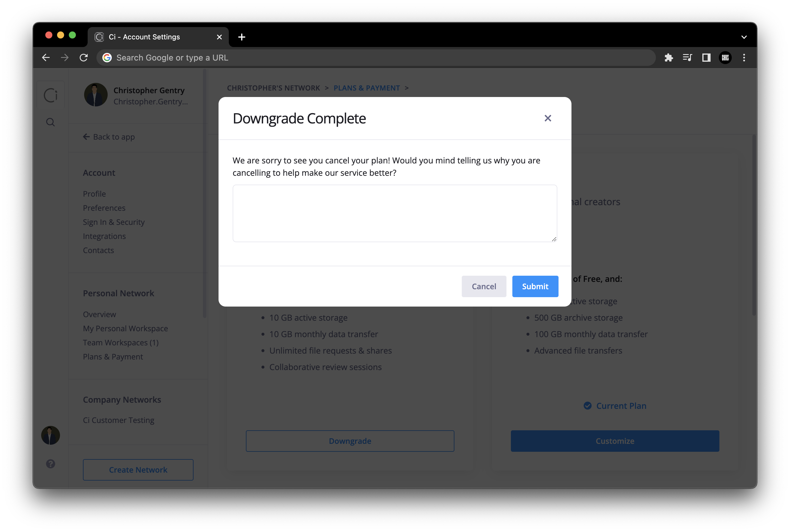The height and width of the screenshot is (532, 790).
Task: Open Ci Customer Testing network
Action: click(x=119, y=420)
